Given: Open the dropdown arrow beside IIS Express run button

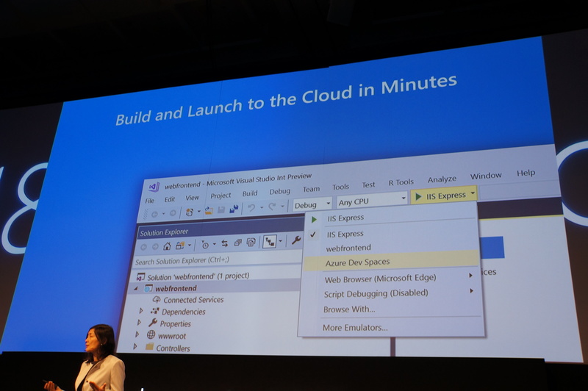Looking at the screenshot, I should coord(473,193).
